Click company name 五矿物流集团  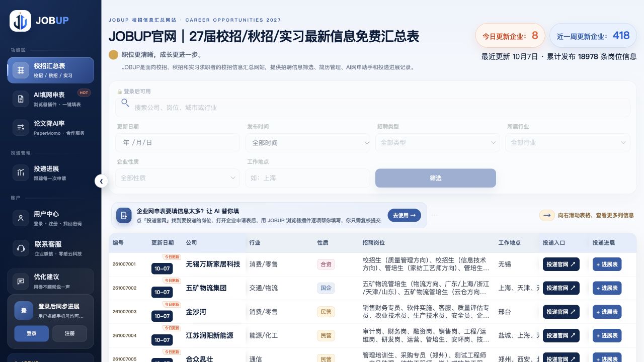206,288
